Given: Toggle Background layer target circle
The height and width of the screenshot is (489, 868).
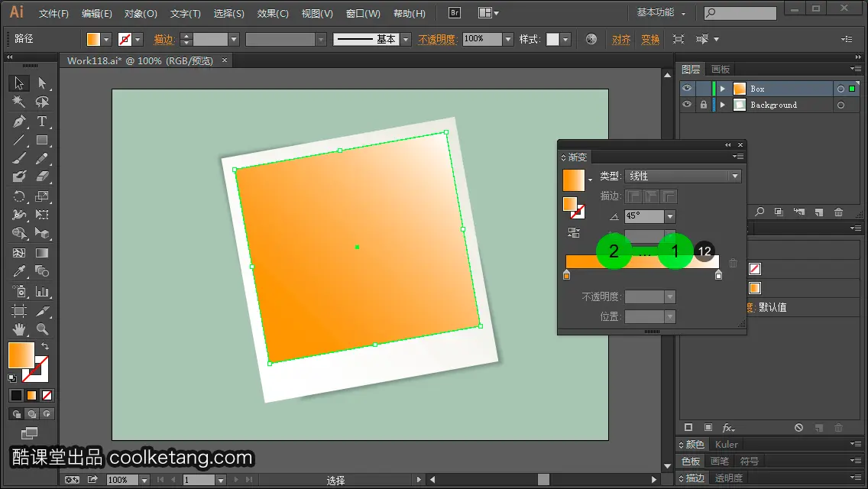Looking at the screenshot, I should 840,105.
